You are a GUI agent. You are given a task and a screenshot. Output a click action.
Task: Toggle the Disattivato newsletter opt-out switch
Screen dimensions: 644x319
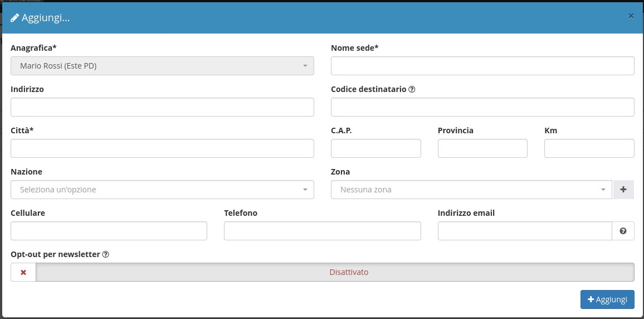(334, 272)
